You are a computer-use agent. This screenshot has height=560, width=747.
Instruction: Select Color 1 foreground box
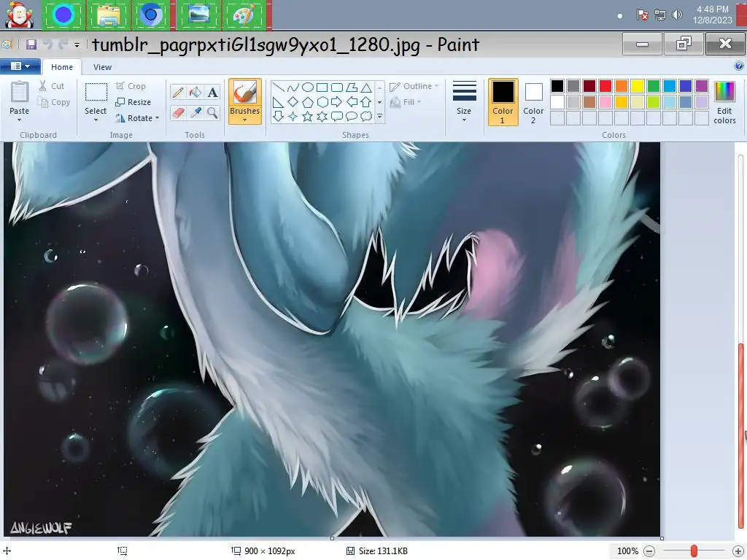[x=503, y=102]
